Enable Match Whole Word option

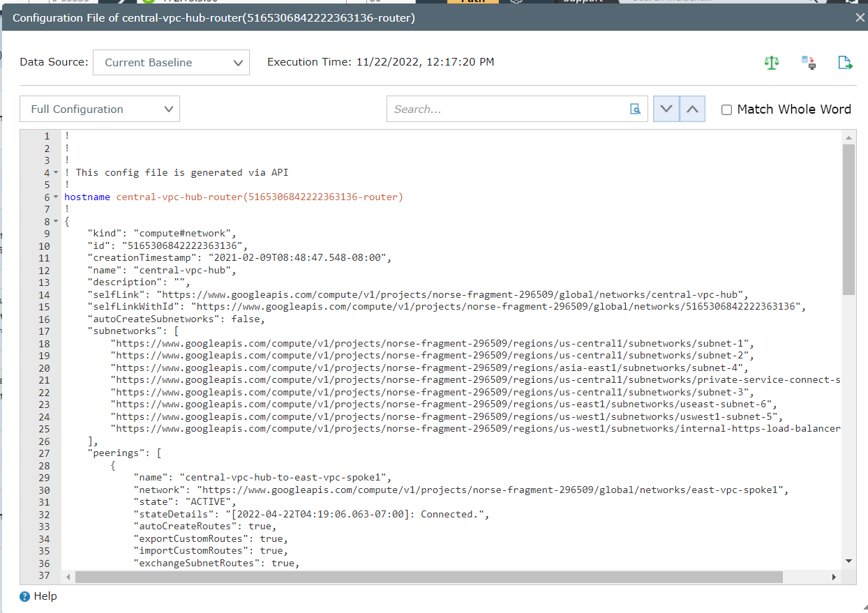[726, 109]
